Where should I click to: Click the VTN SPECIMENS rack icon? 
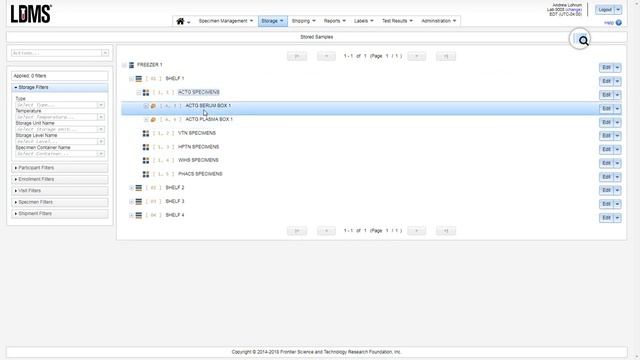tap(146, 133)
